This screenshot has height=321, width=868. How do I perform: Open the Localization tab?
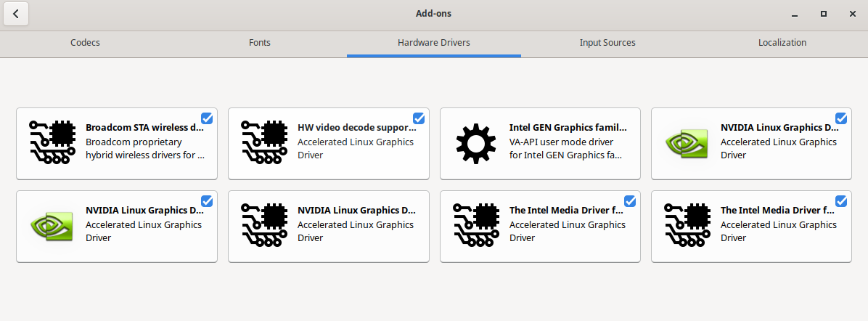pyautogui.click(x=782, y=43)
